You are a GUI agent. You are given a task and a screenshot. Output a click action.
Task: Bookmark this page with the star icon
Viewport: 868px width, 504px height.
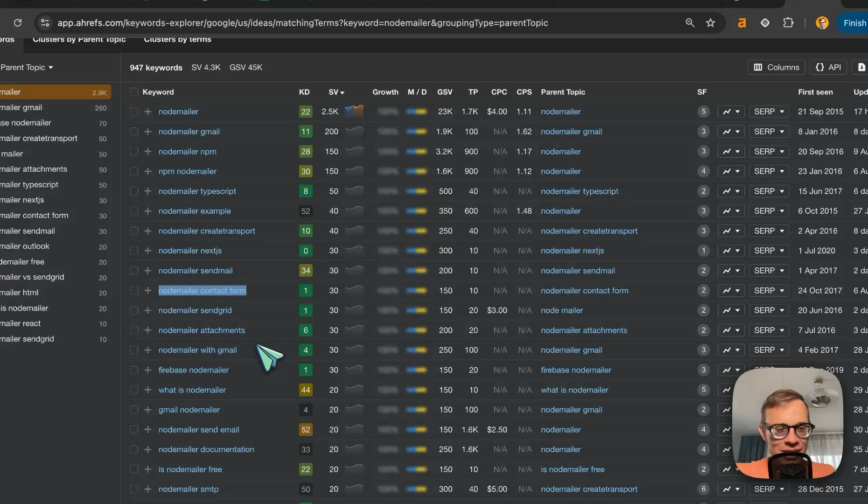pos(710,23)
